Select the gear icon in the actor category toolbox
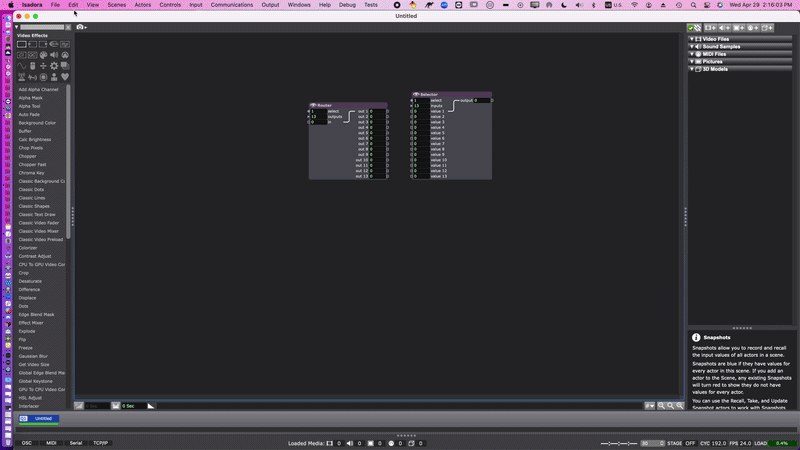Image resolution: width=800 pixels, height=450 pixels. 54,66
